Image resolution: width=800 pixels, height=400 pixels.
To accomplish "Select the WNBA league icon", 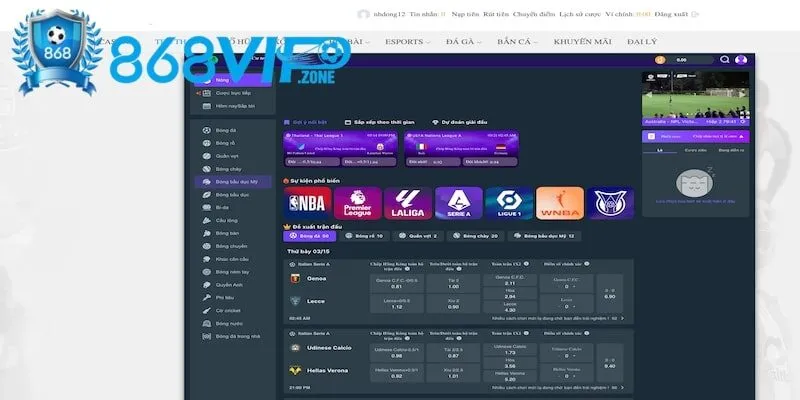I will coord(559,203).
